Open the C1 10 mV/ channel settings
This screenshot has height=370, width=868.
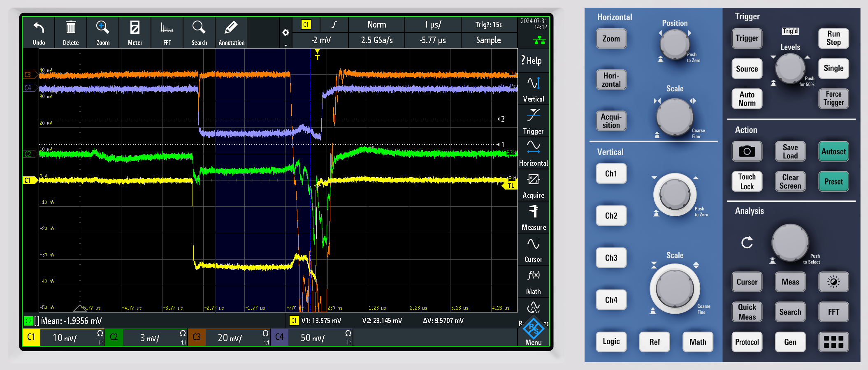pyautogui.click(x=64, y=338)
